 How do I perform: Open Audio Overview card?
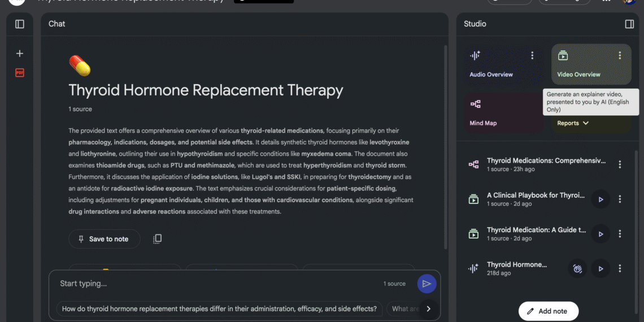491,65
